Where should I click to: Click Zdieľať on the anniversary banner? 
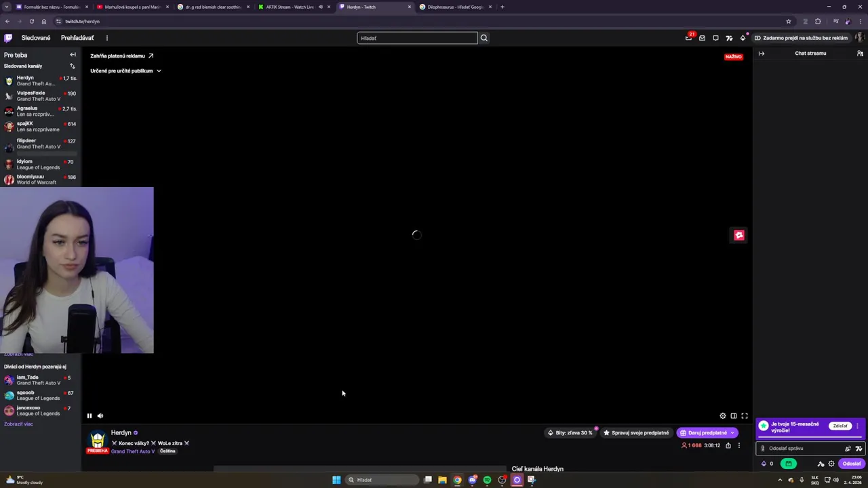(840, 426)
